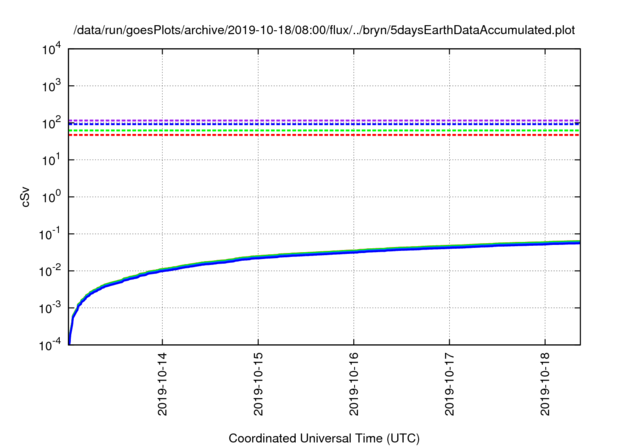
Task: Click the purple dashed threshold line
Action: [324, 120]
